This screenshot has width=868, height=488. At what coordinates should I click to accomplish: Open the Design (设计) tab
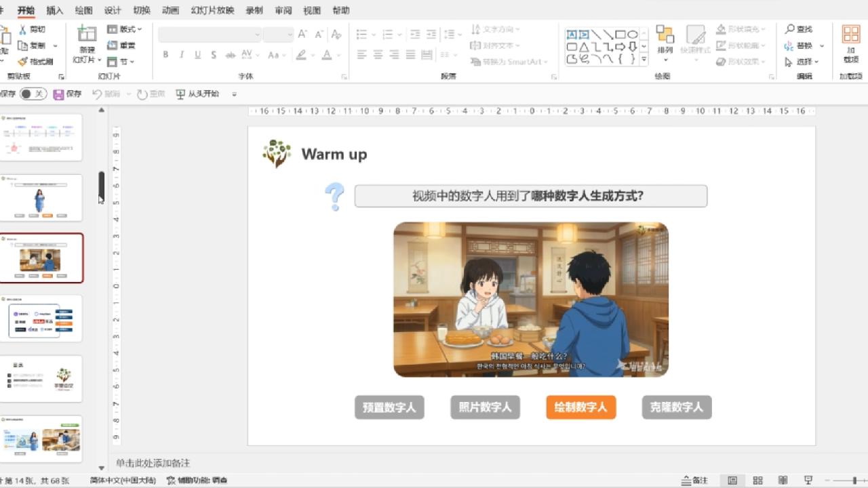point(113,10)
